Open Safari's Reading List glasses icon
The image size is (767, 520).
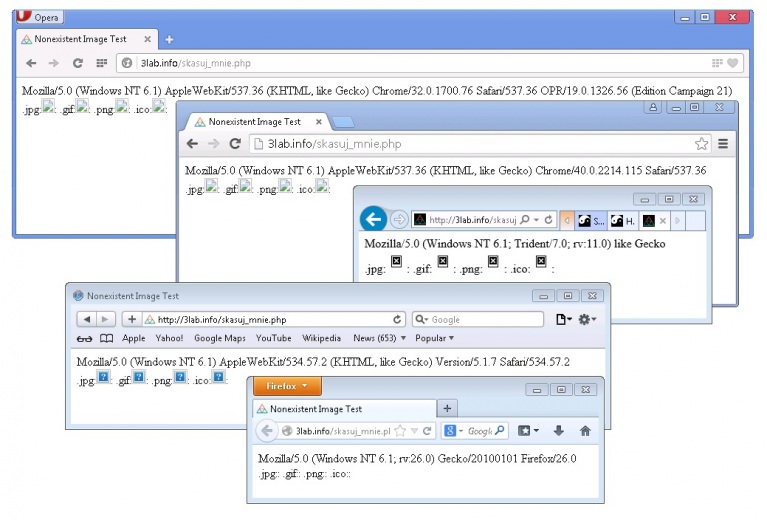(x=84, y=338)
